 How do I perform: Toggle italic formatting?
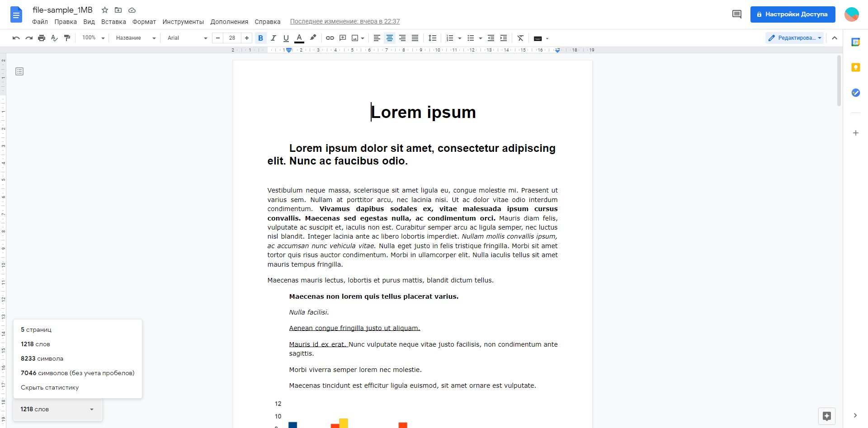(x=273, y=38)
